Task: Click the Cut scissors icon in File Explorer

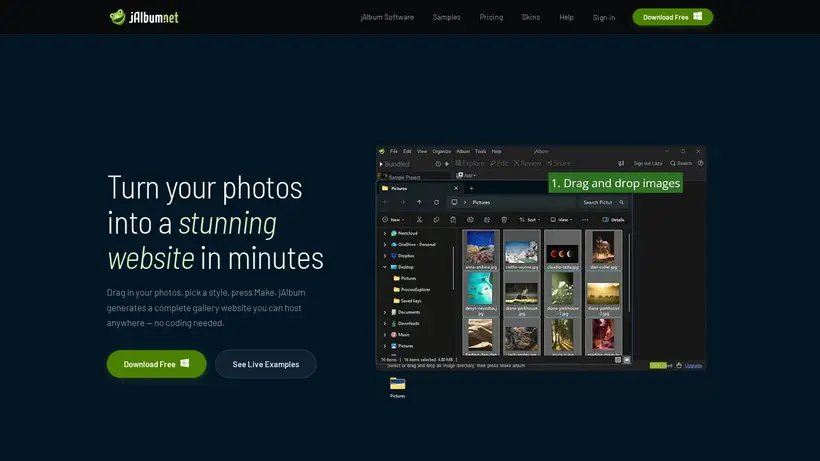Action: tap(419, 220)
